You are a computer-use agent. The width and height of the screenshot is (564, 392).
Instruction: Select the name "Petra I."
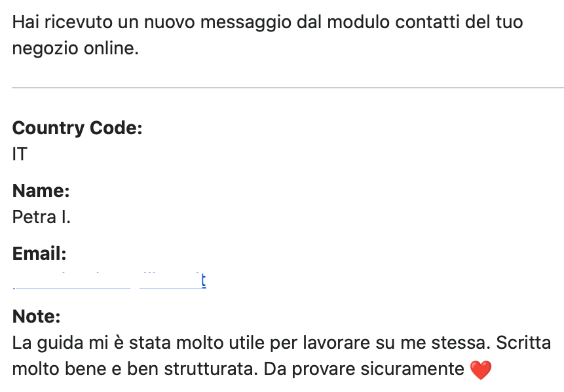point(41,217)
